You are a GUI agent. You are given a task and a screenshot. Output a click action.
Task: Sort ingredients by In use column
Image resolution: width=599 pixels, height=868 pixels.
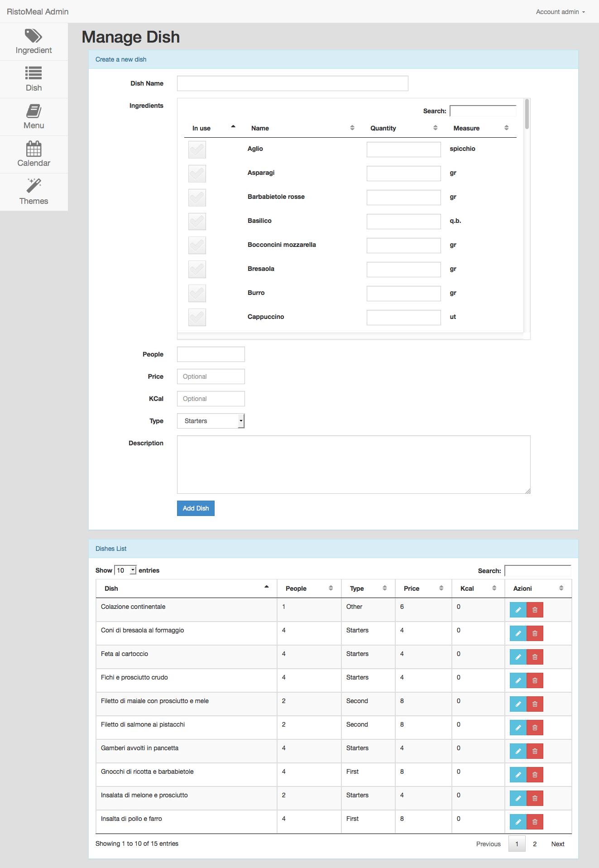(x=214, y=128)
